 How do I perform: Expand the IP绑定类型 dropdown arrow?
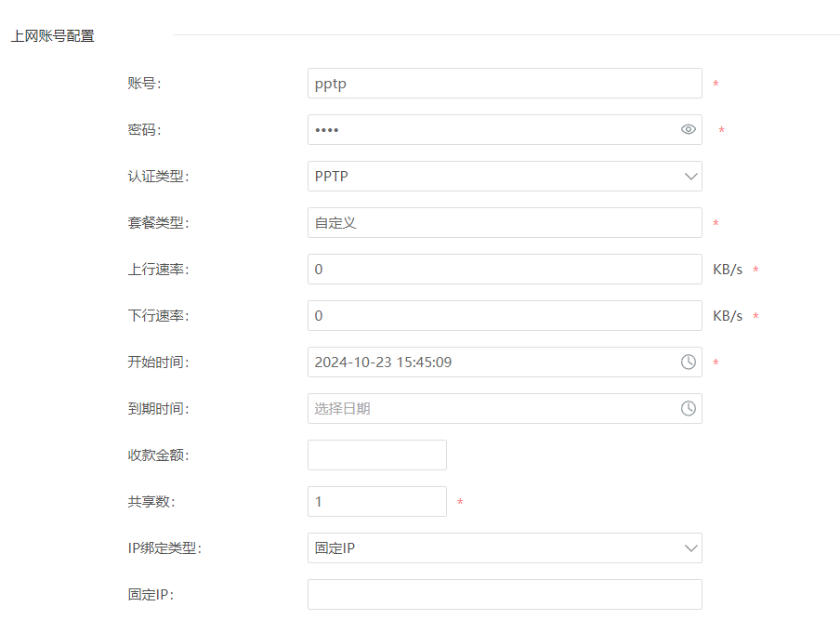click(691, 548)
